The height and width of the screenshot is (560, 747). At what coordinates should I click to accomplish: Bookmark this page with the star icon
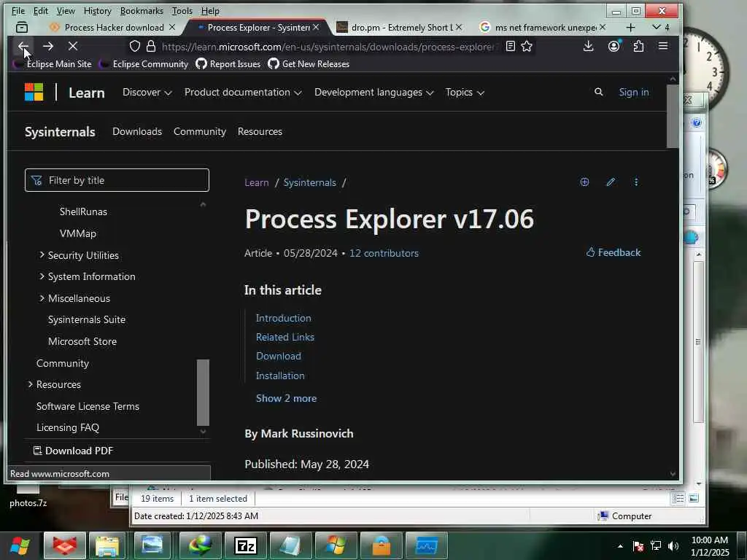tap(527, 46)
